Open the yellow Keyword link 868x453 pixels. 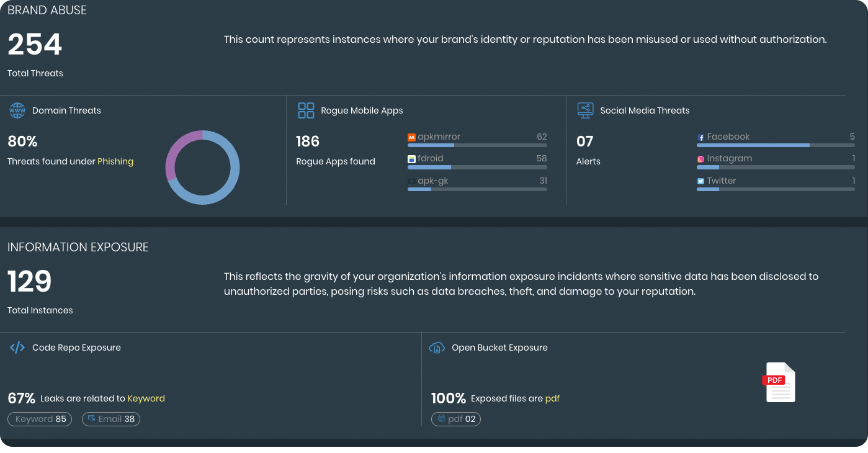pyautogui.click(x=146, y=398)
